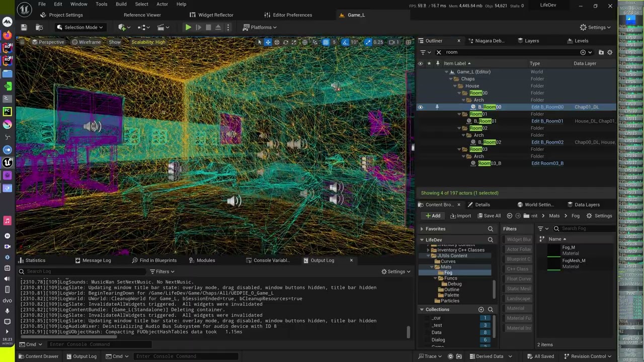
Task: Open the Data Layers tab
Action: coord(583,205)
